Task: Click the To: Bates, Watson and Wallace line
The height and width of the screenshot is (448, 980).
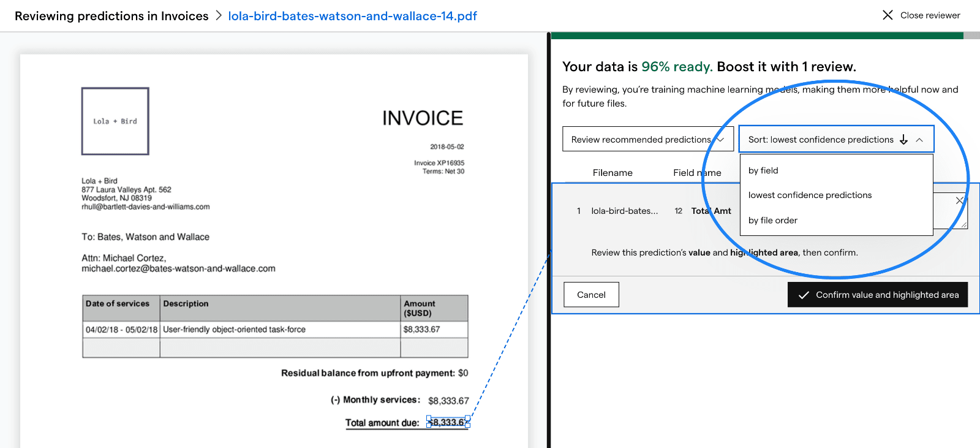Action: (145, 237)
